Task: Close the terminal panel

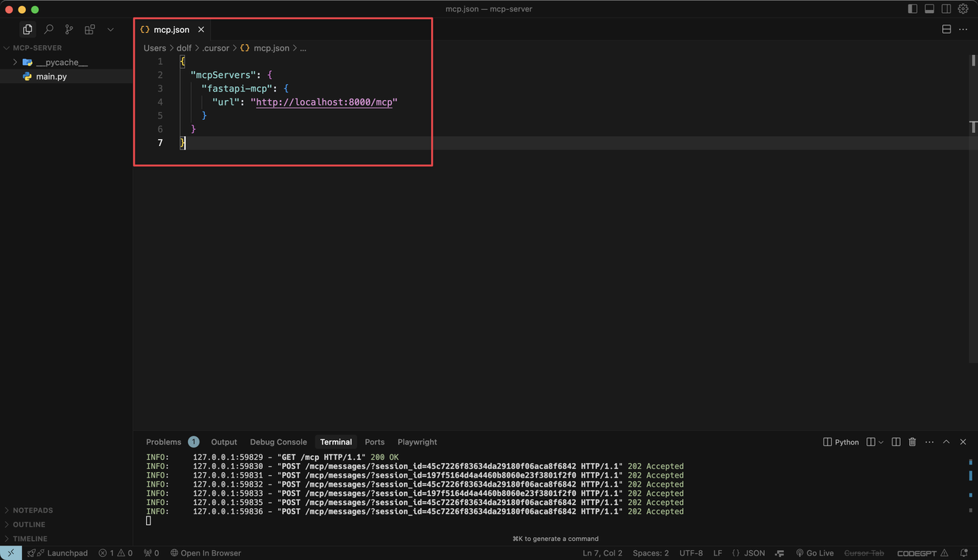Action: 963,442
